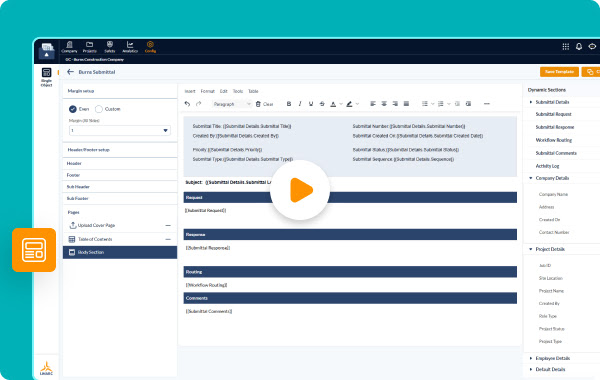Clear formatting with the Clear trash button

[264, 104]
